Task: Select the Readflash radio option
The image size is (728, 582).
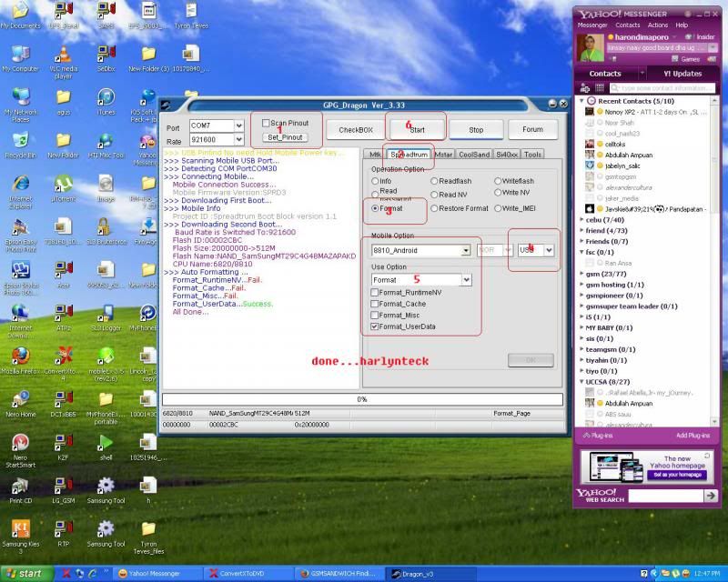Action: 433,181
